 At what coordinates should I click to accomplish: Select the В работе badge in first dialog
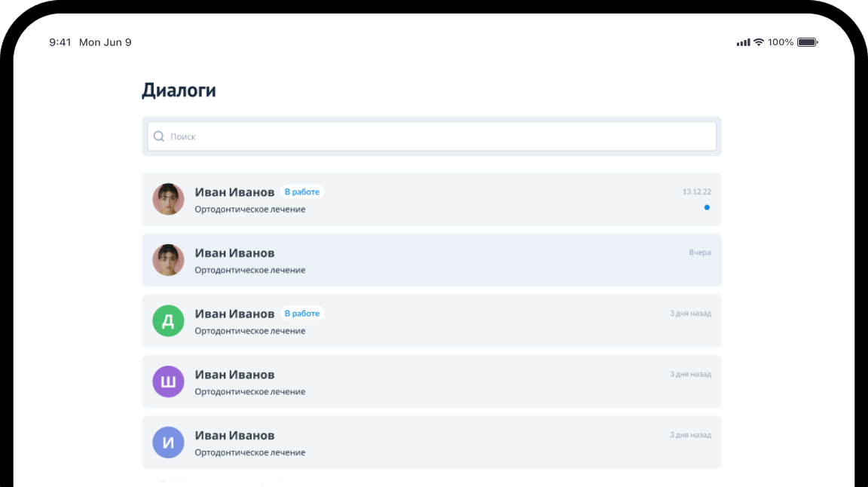(x=302, y=192)
